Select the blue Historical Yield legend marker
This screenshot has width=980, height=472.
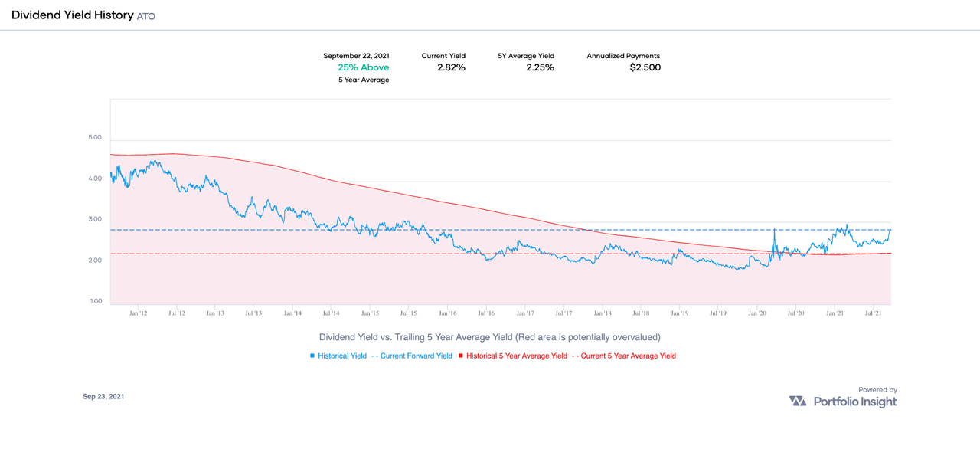click(313, 356)
